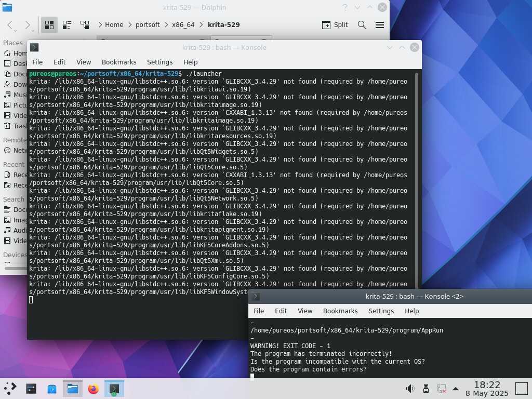Image resolution: width=532 pixels, height=399 pixels.
Task: Click the first Konsole window's title bar icon
Action: point(34,47)
